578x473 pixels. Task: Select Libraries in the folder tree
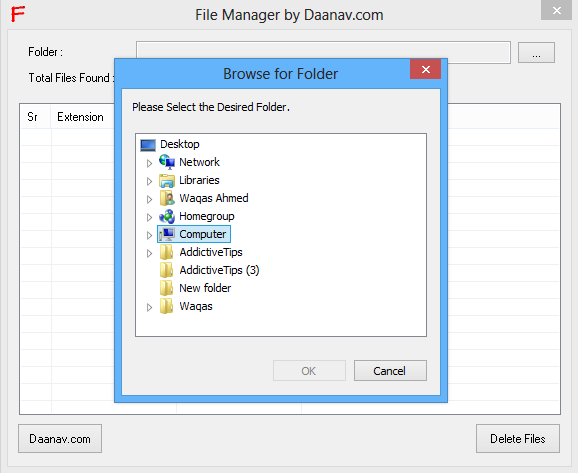(199, 180)
